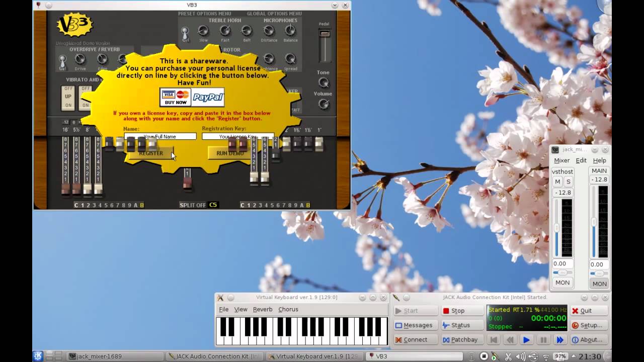Screen dimensions: 644x362
Task: Click the VB3 logo
Action: tap(74, 25)
